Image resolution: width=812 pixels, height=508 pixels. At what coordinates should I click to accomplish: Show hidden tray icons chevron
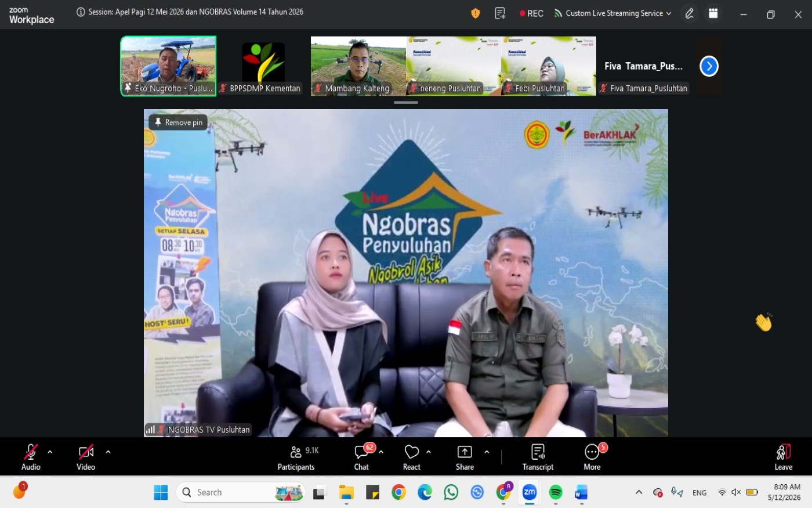(x=639, y=492)
